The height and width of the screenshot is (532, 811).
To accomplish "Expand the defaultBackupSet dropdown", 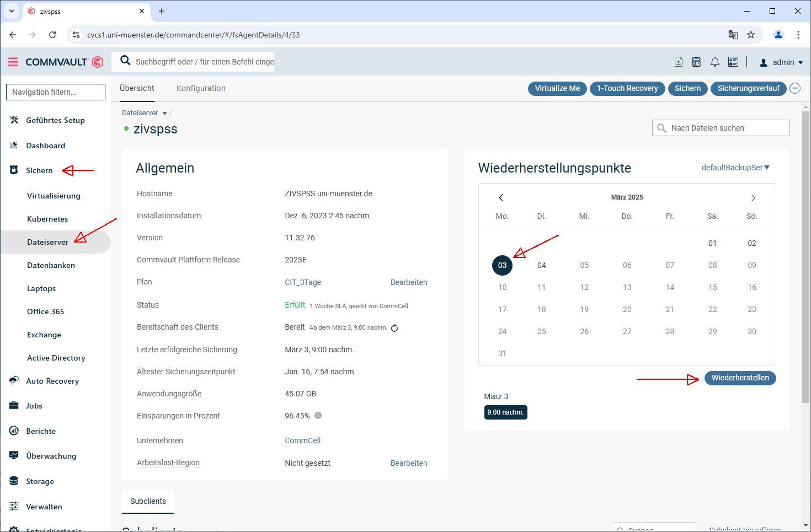I will (x=735, y=168).
